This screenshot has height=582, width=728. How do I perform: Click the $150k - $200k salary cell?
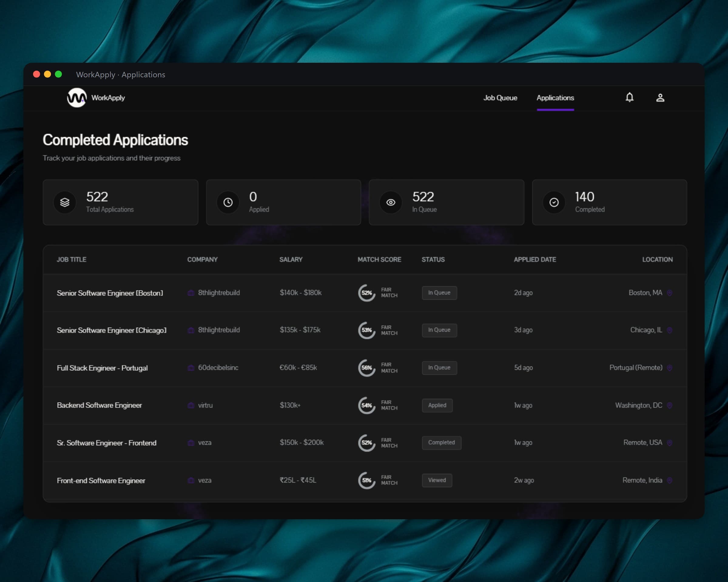[302, 443]
